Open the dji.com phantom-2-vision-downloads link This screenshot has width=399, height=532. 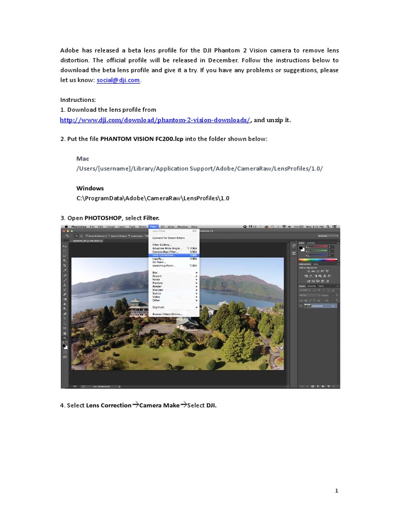click(x=155, y=120)
